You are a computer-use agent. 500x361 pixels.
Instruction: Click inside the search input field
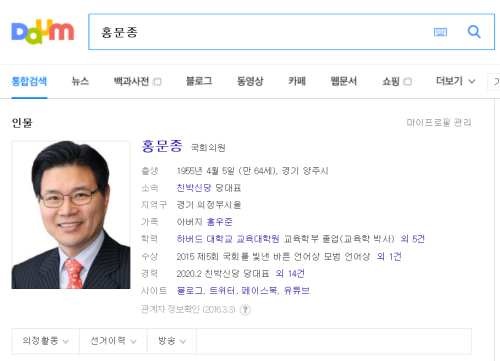click(260, 32)
